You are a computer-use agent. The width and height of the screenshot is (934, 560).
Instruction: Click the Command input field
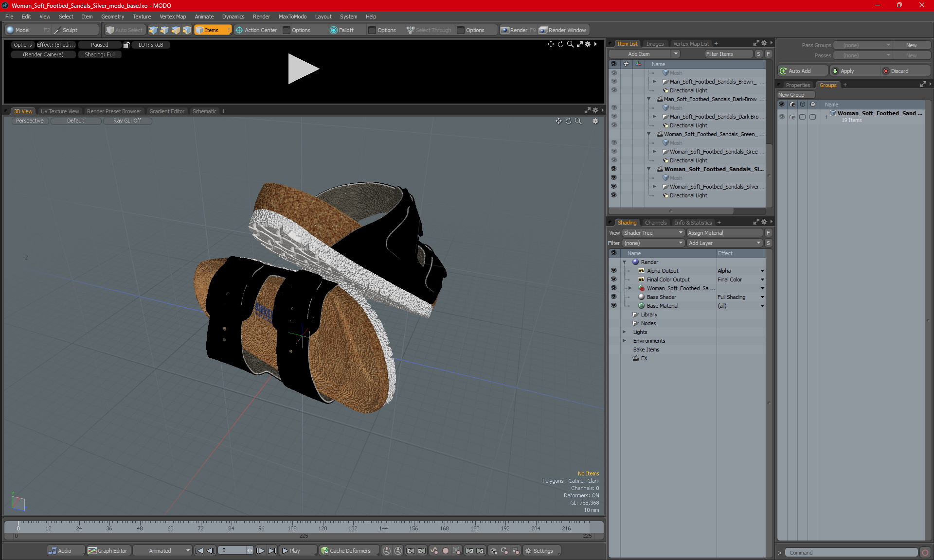[851, 553]
